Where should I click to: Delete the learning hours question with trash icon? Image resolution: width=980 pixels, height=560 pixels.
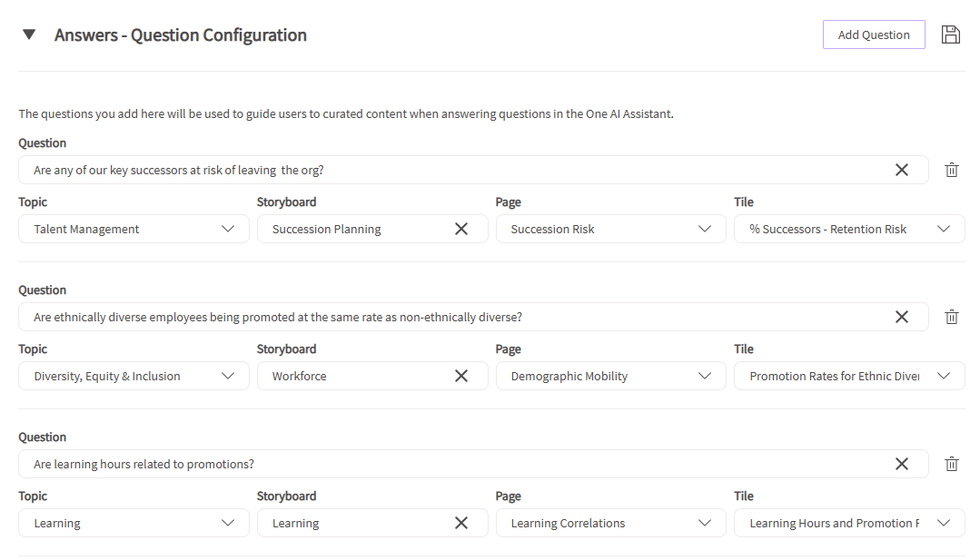(952, 464)
